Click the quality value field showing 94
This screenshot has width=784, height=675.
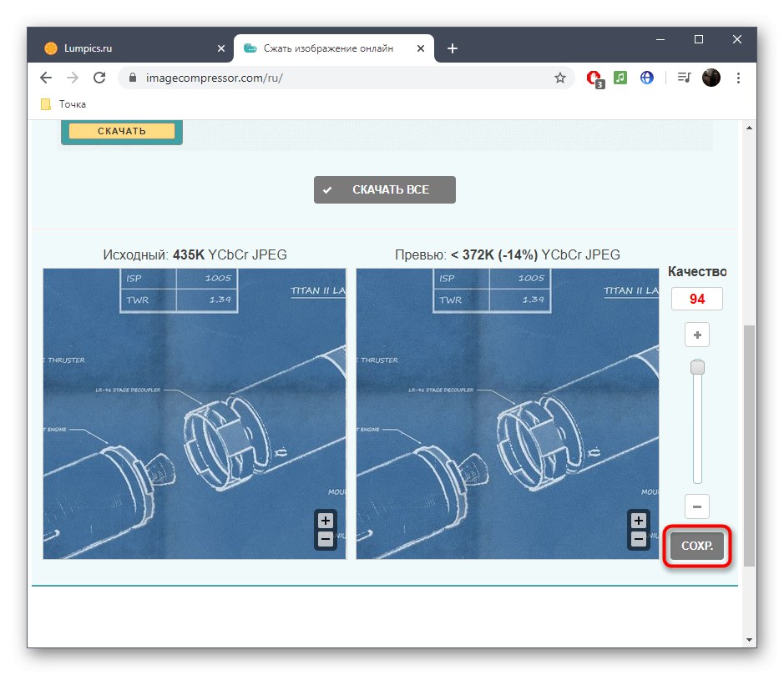click(697, 299)
